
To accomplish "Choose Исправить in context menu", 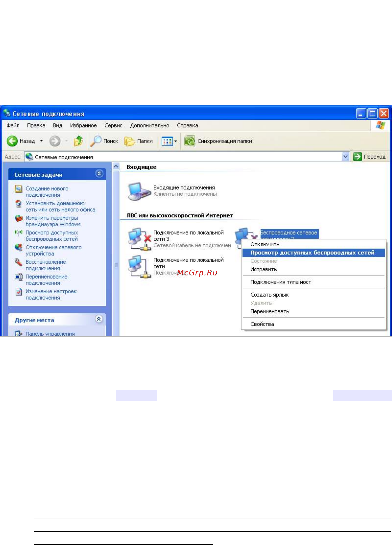I will coord(314,269).
